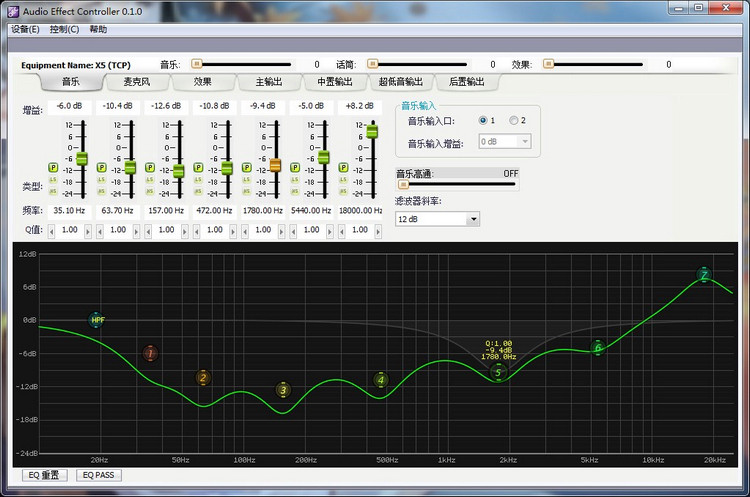
Task: Select peaking type P for 35.10 Hz band
Action: pos(53,167)
